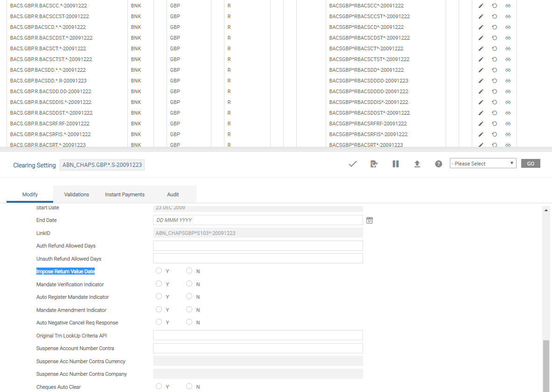
Task: Choose Y for Cheques Auto Clear
Action: (159, 386)
